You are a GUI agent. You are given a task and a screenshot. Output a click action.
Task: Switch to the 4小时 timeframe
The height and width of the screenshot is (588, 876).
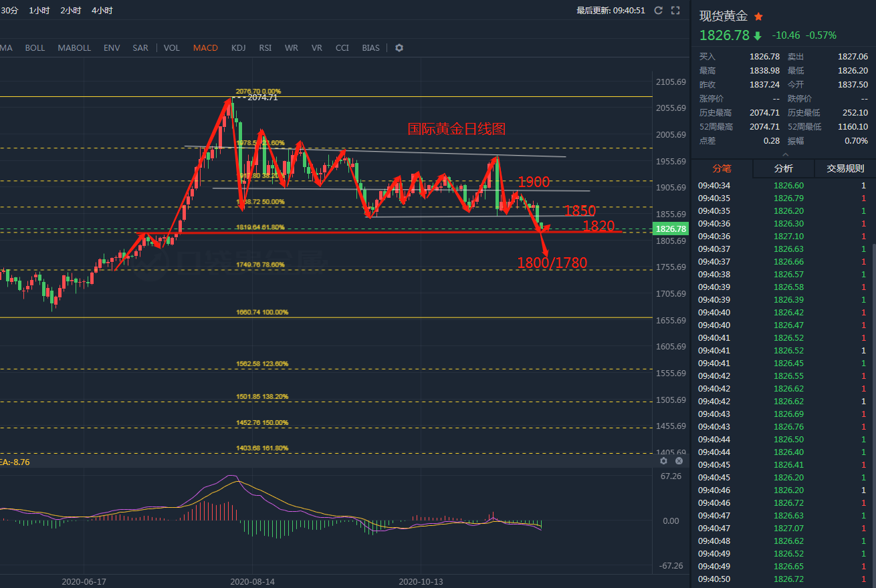pos(102,11)
